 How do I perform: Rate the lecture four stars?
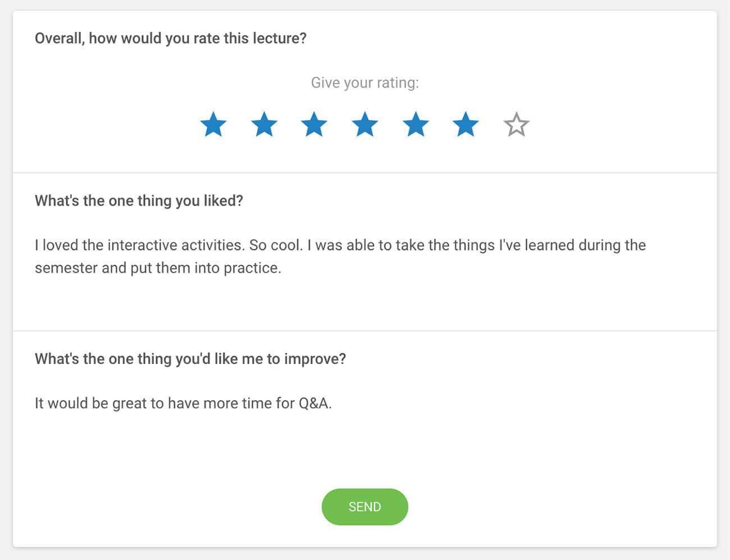click(x=365, y=125)
